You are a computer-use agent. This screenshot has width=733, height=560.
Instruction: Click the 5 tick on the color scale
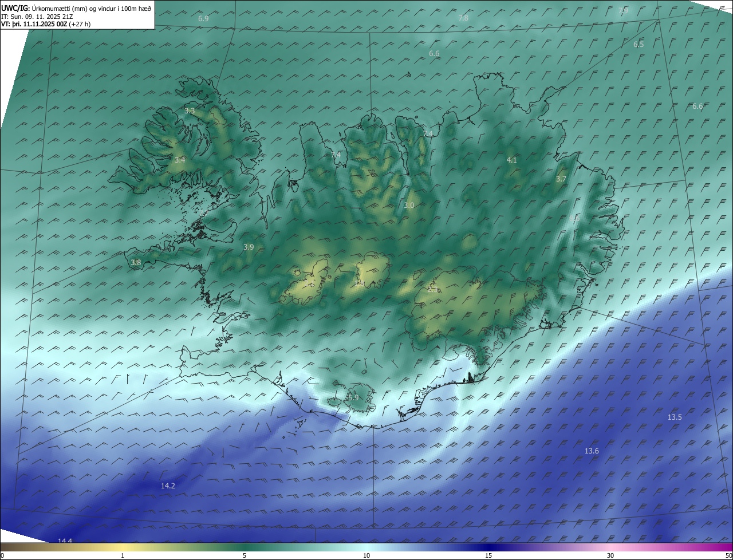pyautogui.click(x=245, y=555)
